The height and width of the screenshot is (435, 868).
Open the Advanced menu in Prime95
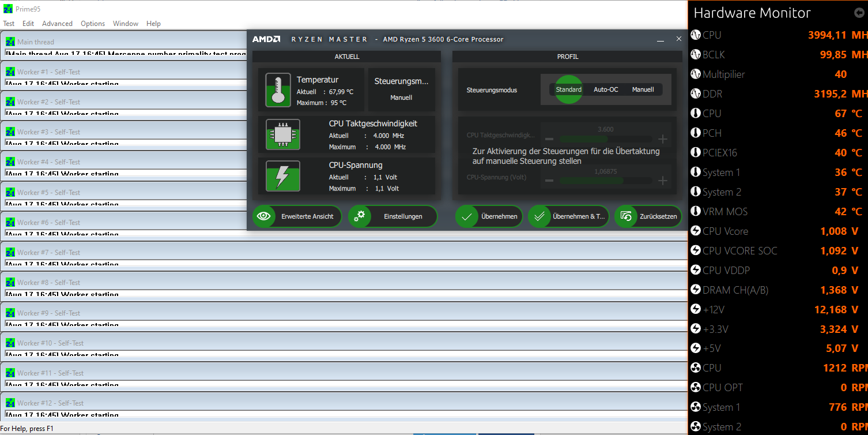(x=57, y=24)
